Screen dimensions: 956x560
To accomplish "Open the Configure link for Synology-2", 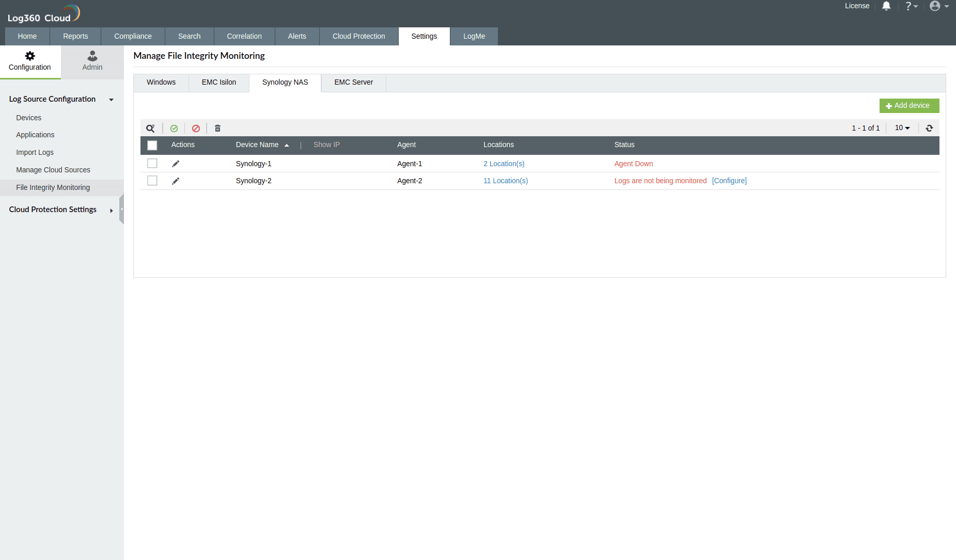I will [729, 181].
